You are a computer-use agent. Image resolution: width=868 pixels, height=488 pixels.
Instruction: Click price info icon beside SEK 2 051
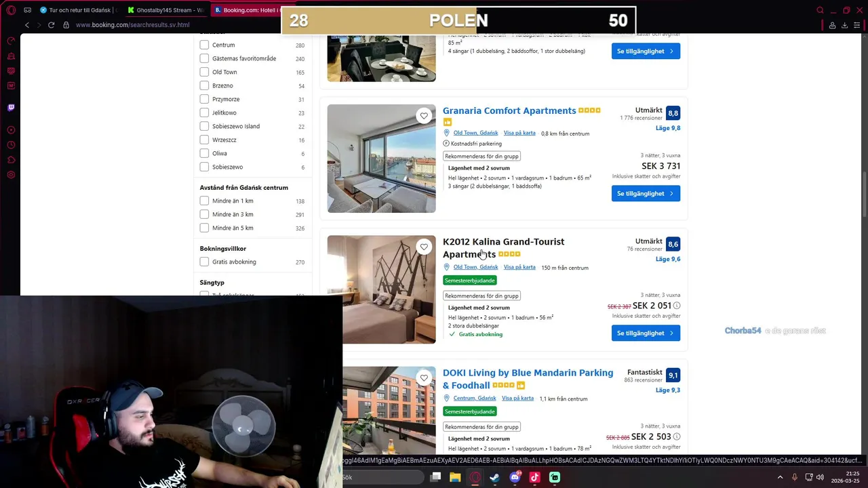(677, 306)
